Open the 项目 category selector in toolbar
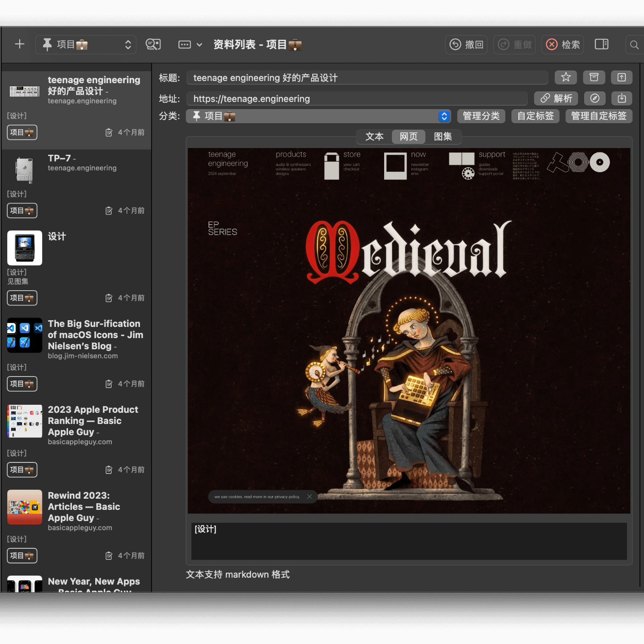644x644 pixels. (86, 44)
